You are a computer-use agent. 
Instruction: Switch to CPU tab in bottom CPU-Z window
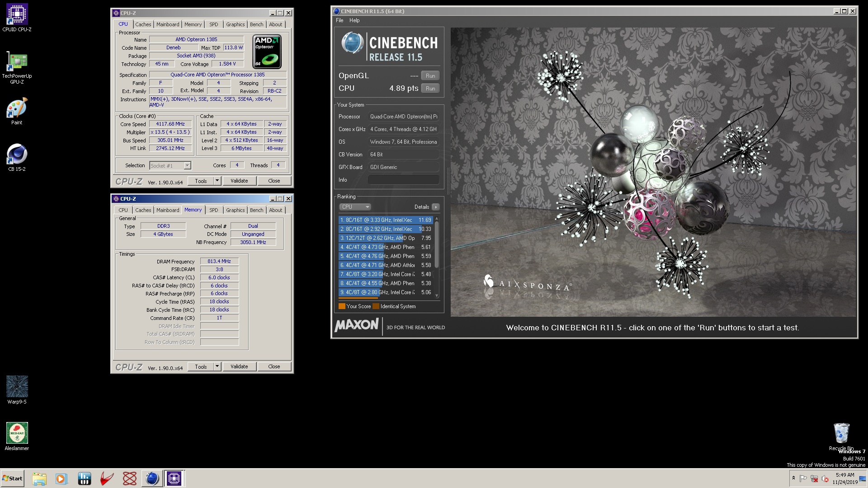pos(123,210)
